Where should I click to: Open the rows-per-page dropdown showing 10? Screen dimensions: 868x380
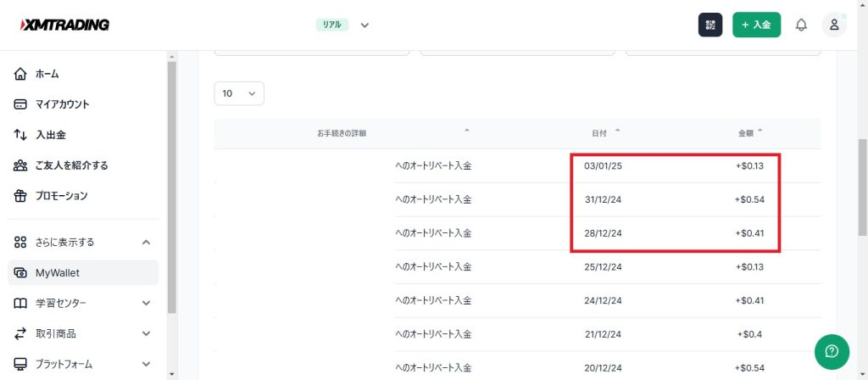coord(239,93)
